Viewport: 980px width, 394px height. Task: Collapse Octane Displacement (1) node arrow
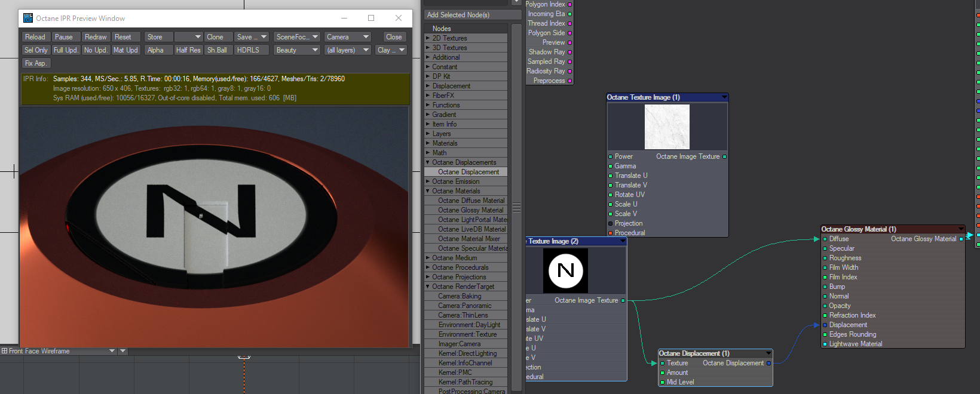(768, 353)
